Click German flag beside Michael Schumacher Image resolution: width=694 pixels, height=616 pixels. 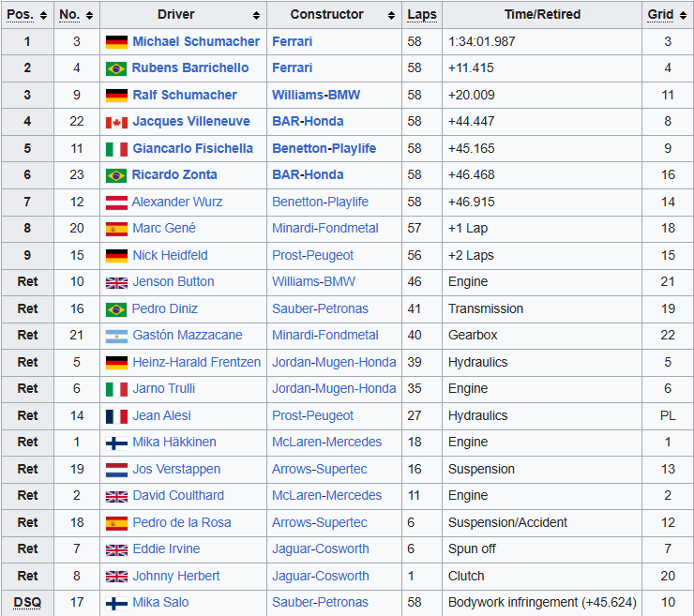pos(117,42)
